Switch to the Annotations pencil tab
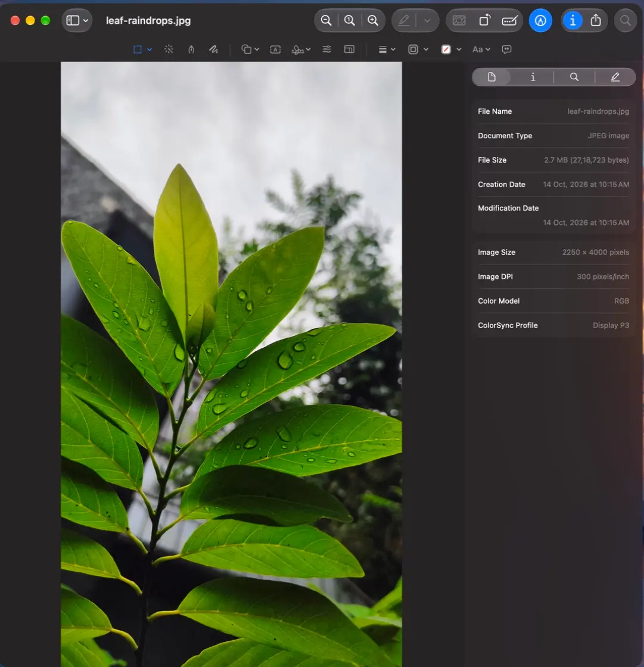Image resolution: width=644 pixels, height=667 pixels. (615, 77)
